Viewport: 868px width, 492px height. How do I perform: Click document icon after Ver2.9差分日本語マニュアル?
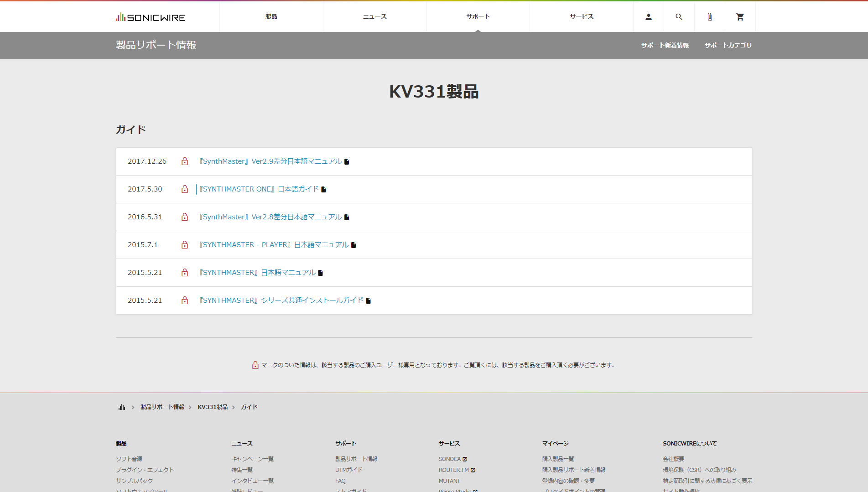347,161
